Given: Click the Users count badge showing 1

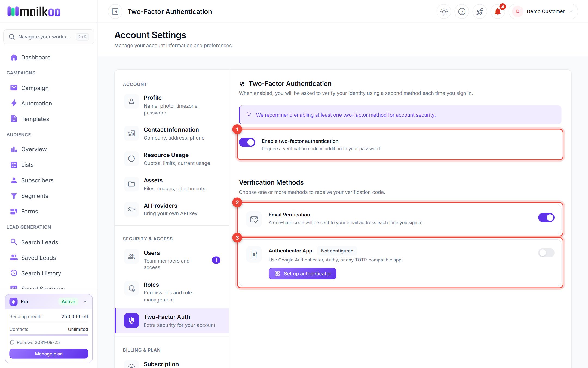Looking at the screenshot, I should [216, 260].
